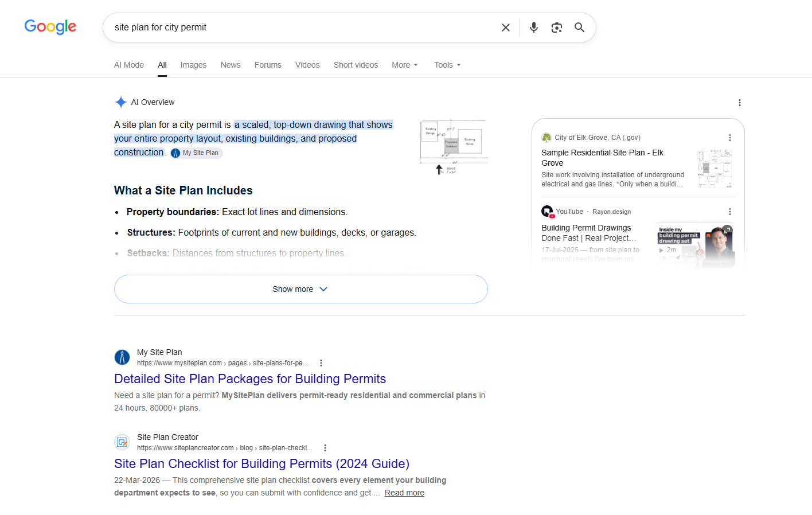
Task: Switch to Images tab
Action: click(x=193, y=65)
